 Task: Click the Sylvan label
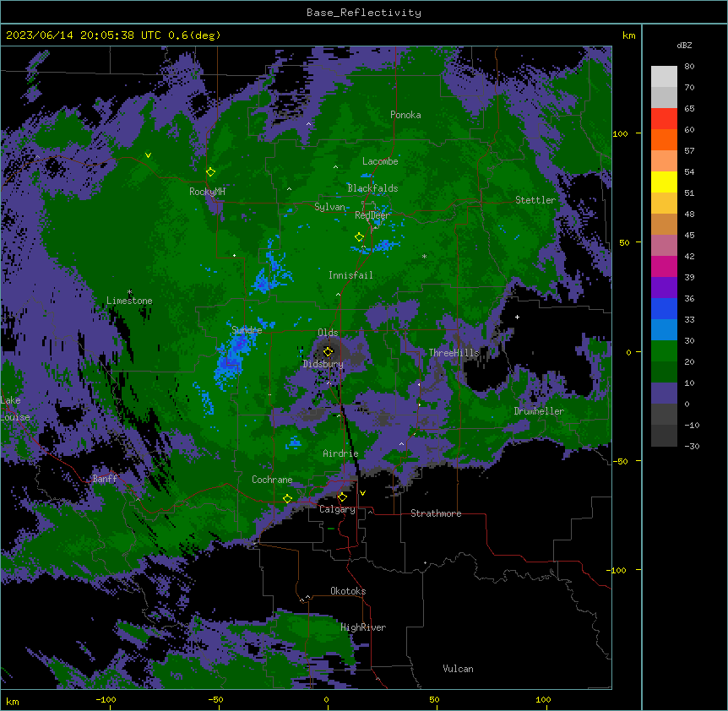(329, 207)
